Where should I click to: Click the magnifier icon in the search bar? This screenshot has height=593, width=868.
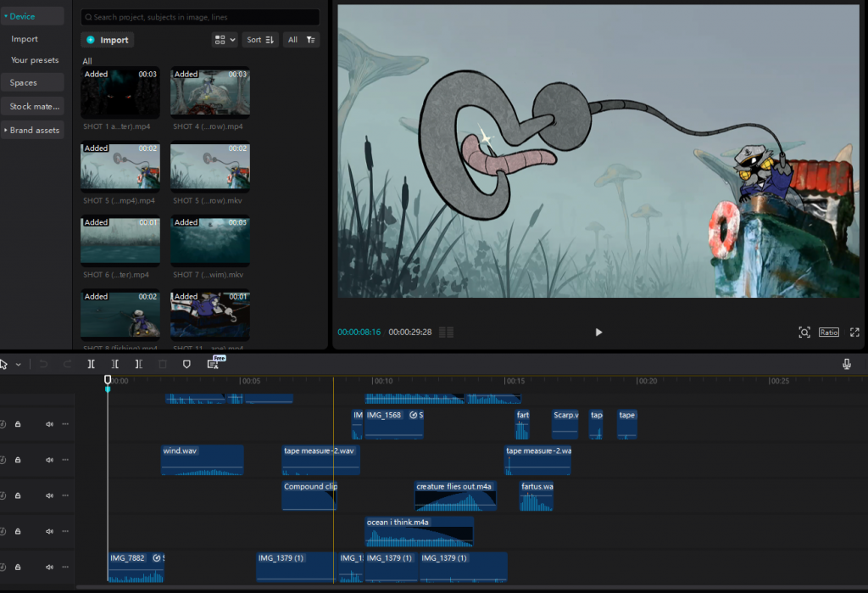coord(88,17)
